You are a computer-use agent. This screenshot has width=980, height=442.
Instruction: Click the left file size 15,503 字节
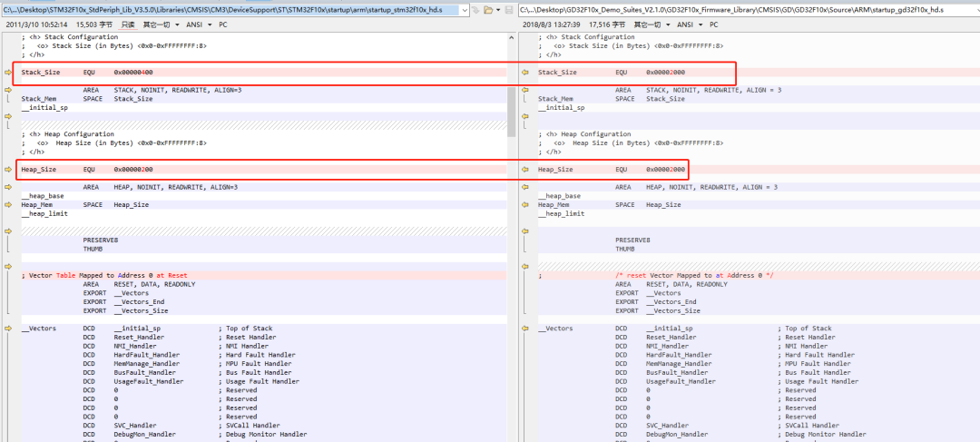(94, 25)
